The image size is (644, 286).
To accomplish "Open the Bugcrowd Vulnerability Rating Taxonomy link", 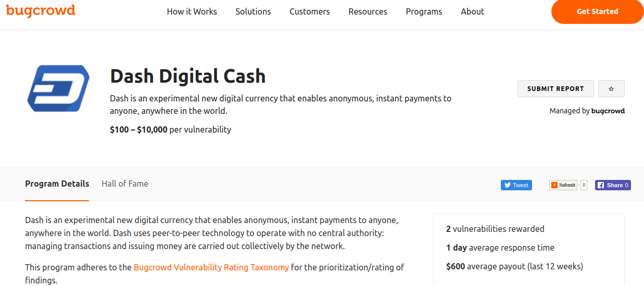I will pyautogui.click(x=211, y=267).
